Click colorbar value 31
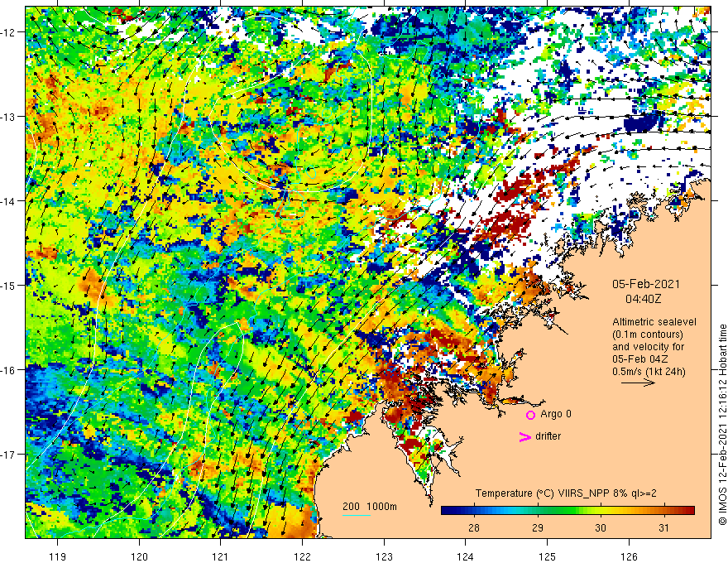The image size is (728, 563). 664,527
